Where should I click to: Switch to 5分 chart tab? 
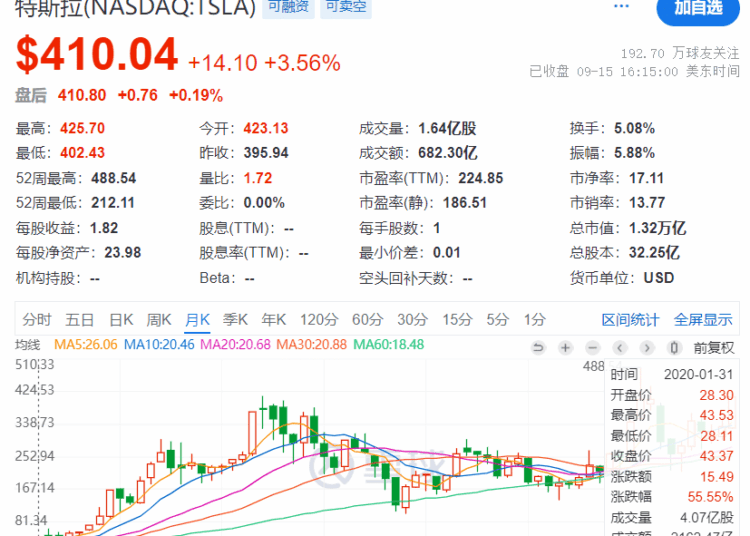click(497, 319)
